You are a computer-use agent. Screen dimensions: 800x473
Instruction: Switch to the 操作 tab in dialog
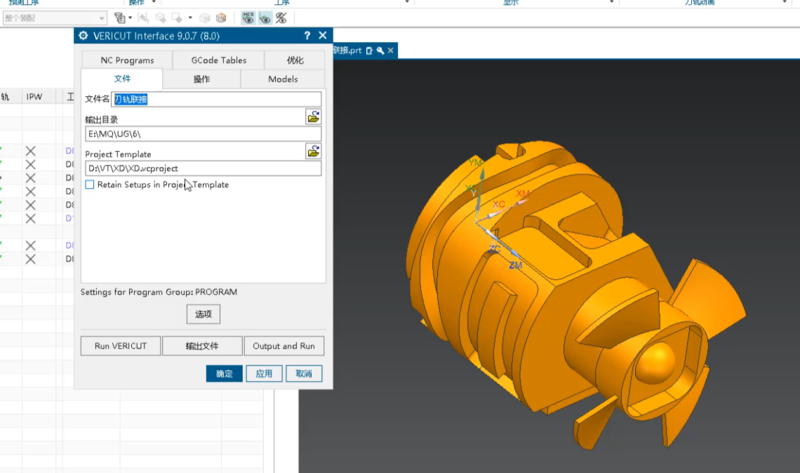(202, 79)
